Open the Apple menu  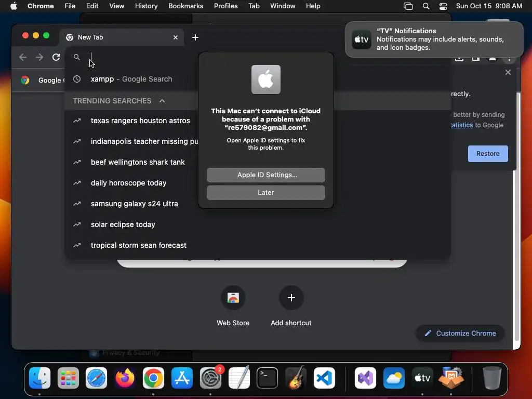coord(14,6)
